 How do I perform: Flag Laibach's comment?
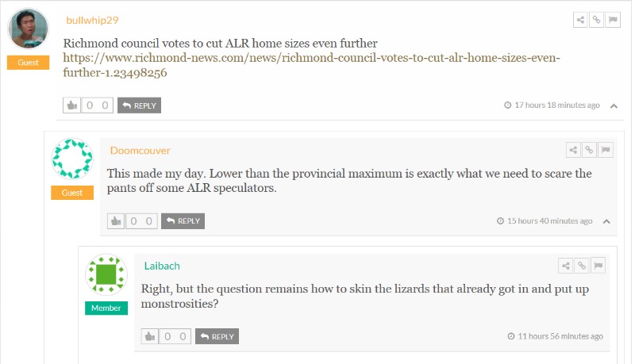[x=598, y=266]
